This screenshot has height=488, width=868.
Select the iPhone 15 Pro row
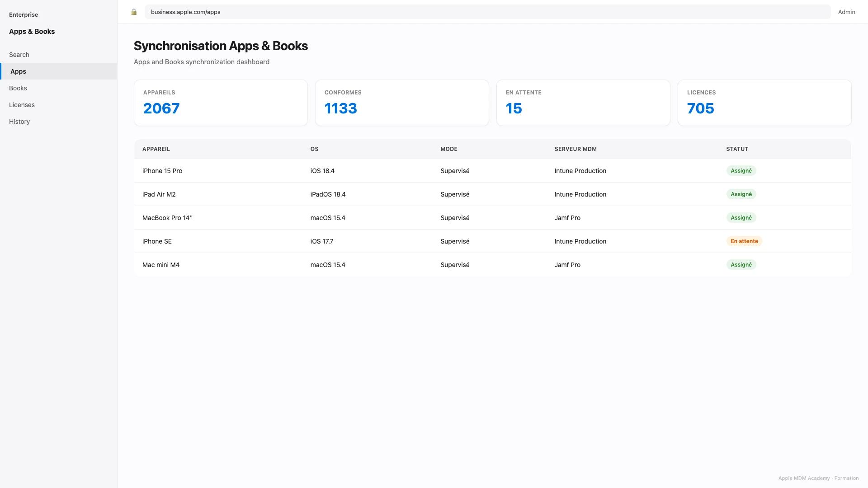click(x=493, y=171)
